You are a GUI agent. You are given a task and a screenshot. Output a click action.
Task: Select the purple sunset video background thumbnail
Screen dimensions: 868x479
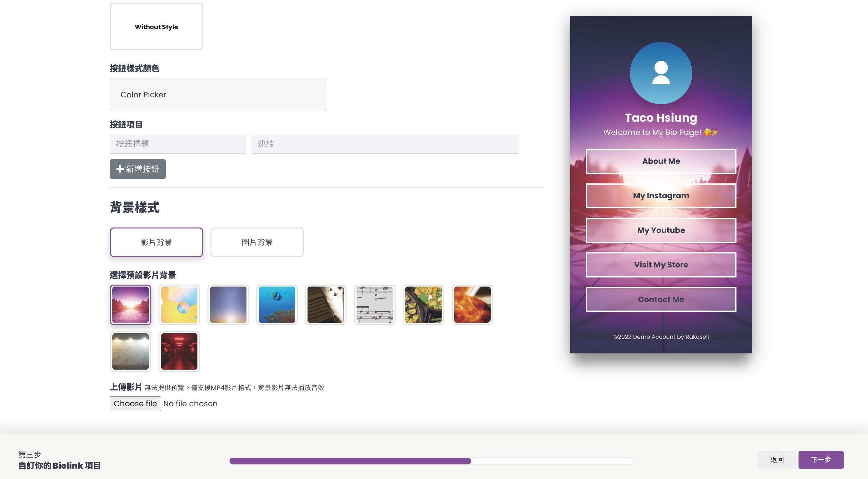coord(131,304)
